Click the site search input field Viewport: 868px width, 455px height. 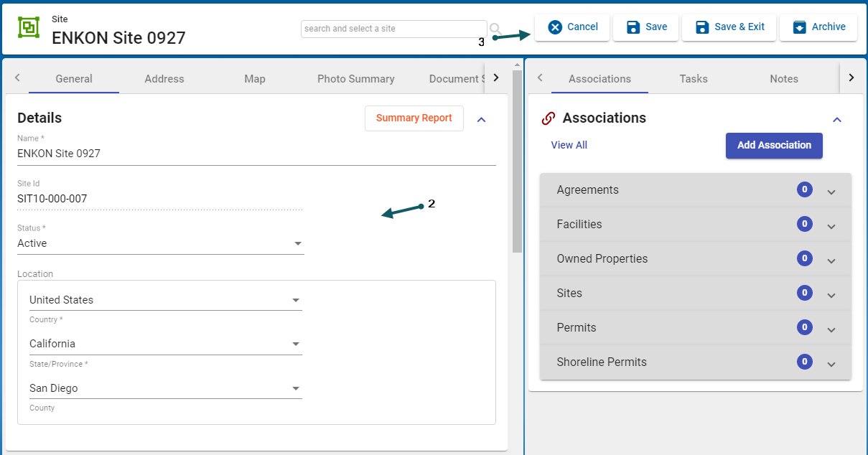[393, 29]
